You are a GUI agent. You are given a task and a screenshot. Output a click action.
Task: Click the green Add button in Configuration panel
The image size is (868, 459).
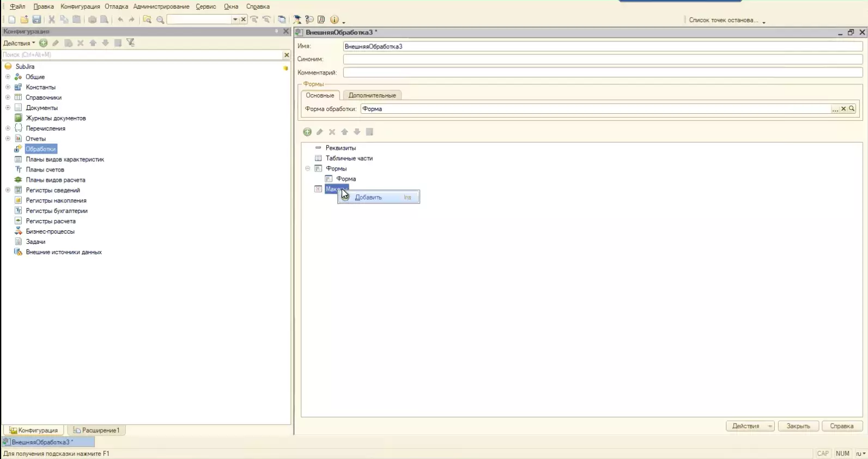(x=43, y=43)
